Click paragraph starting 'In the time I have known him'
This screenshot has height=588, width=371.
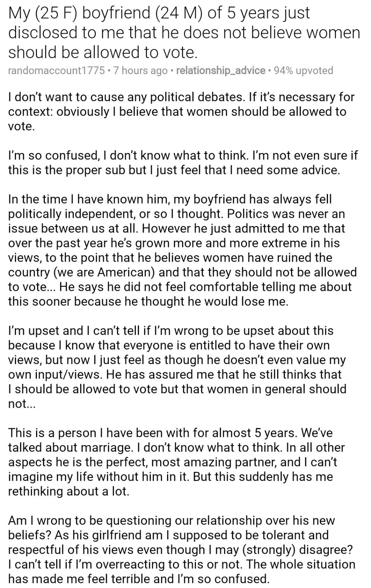pyautogui.click(x=182, y=250)
